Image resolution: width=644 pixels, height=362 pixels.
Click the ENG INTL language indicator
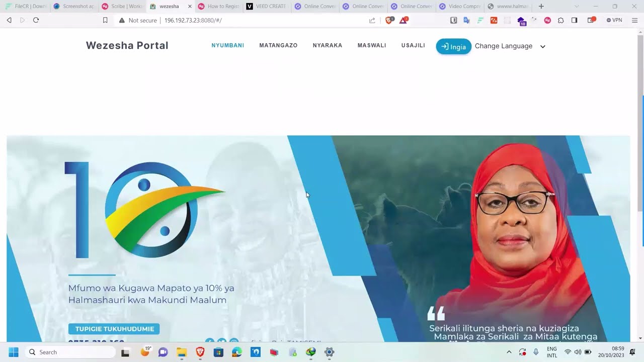tap(552, 352)
